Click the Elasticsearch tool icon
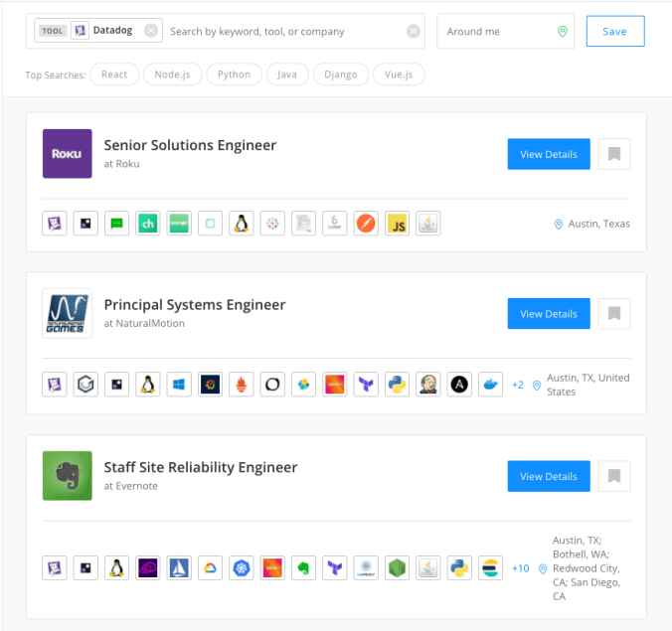 [491, 568]
